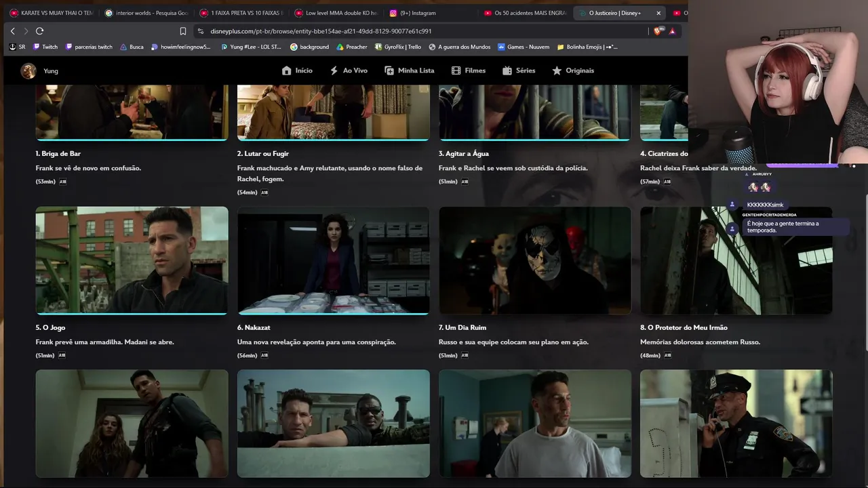
Task: Open the background Google bookmark
Action: (309, 47)
